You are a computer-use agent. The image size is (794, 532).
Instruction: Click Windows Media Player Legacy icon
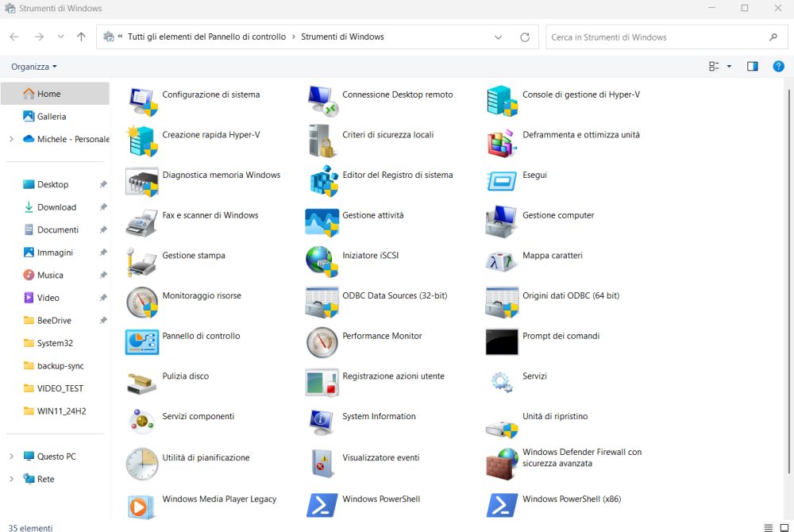click(142, 506)
